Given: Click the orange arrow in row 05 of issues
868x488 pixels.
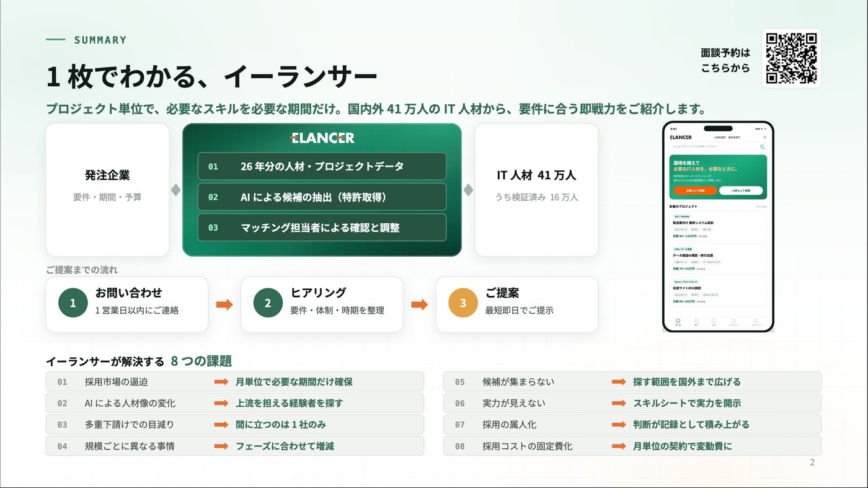Looking at the screenshot, I should point(619,382).
